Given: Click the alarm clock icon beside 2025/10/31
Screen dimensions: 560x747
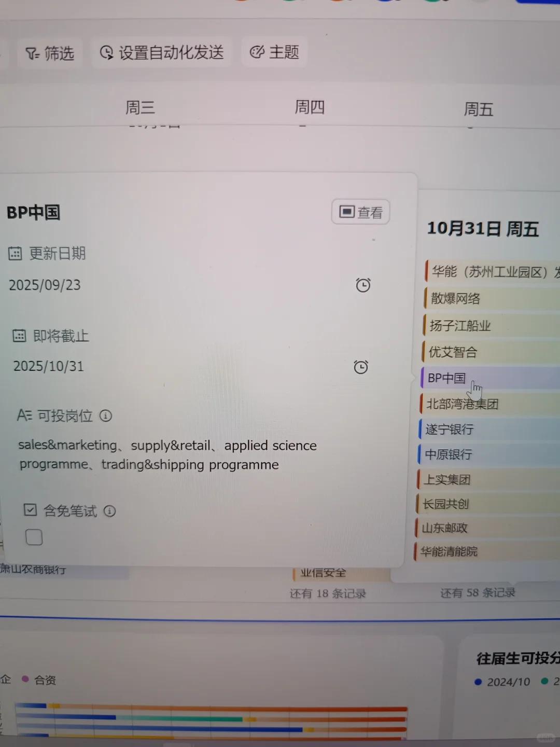Looking at the screenshot, I should (x=361, y=367).
